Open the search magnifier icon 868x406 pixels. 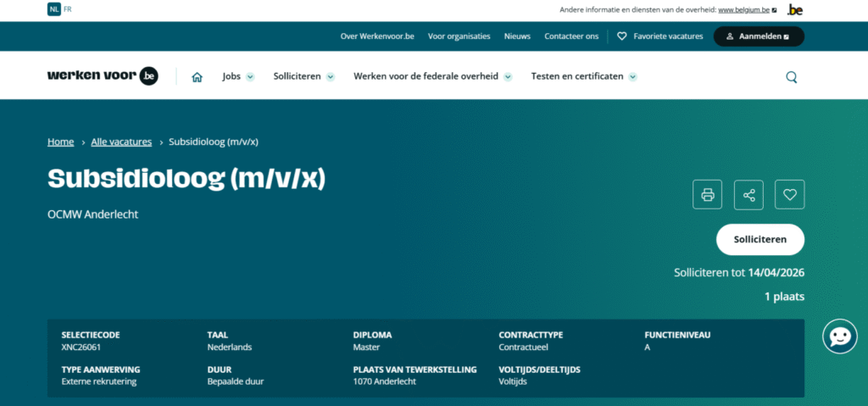coord(791,76)
